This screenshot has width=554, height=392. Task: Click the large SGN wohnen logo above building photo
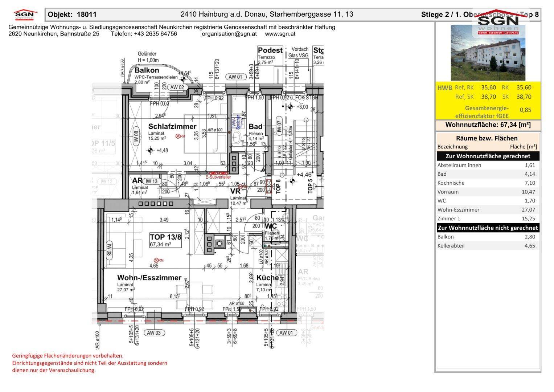point(497,22)
